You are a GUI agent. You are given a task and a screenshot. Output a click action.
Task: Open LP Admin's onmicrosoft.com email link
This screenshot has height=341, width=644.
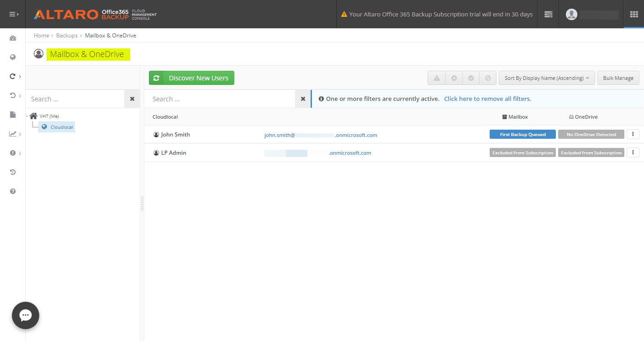[318, 153]
